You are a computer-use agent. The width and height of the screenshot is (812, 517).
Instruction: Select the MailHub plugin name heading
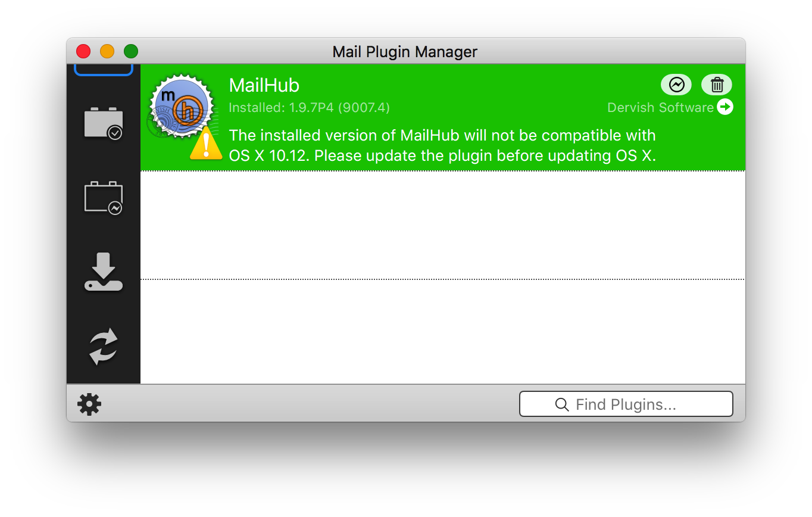[x=264, y=86]
